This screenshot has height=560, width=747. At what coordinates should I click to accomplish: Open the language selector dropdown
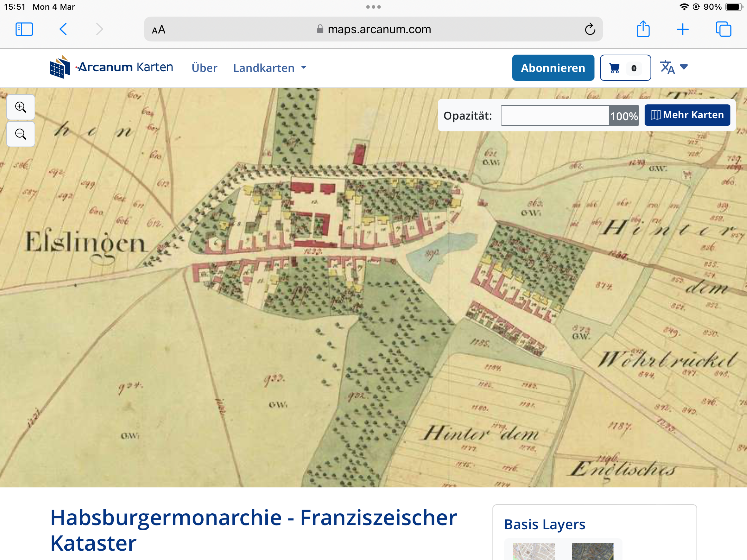674,67
